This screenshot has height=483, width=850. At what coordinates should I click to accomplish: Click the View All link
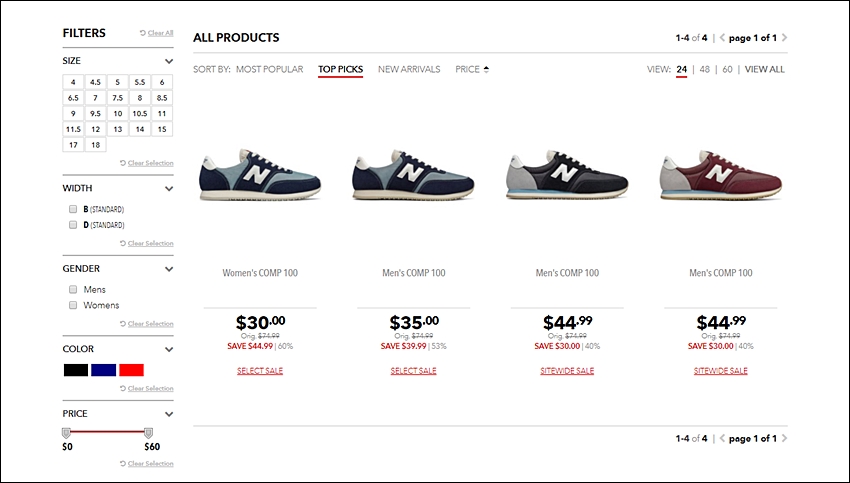[x=764, y=69]
